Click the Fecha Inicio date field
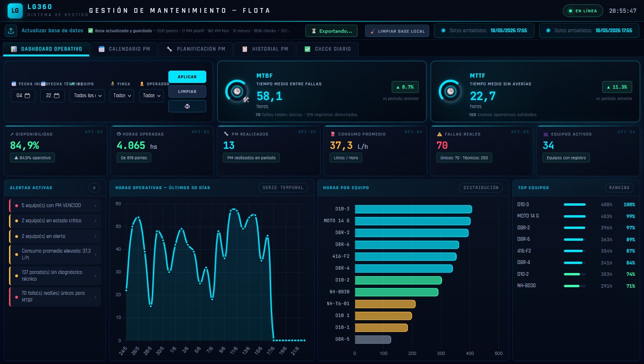644x364 pixels. point(23,96)
